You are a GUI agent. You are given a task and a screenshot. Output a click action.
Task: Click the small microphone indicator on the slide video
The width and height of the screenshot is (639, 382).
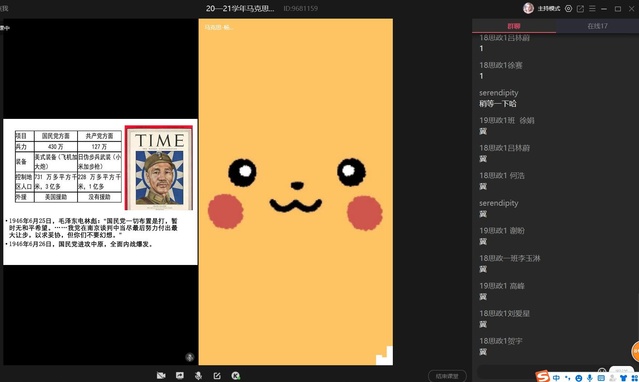189,357
